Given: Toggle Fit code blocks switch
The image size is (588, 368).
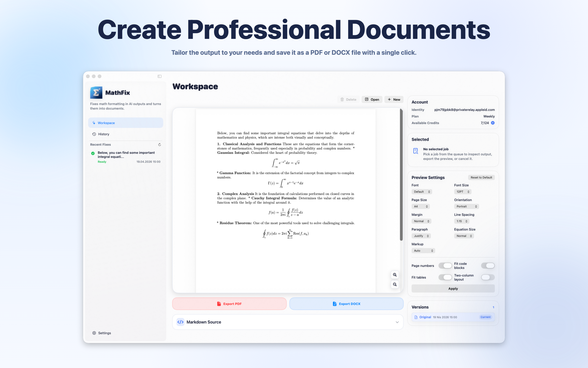Looking at the screenshot, I should (x=488, y=265).
